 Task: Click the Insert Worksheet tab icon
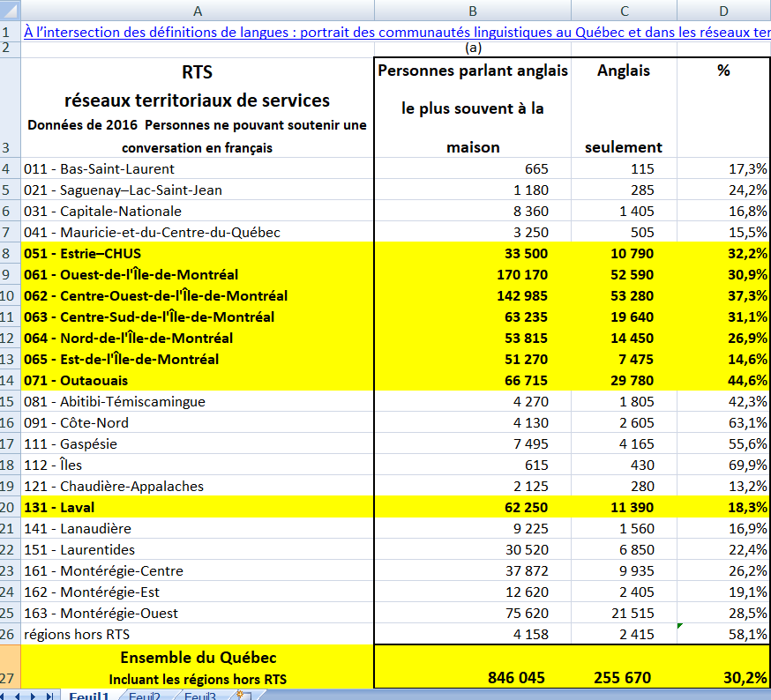(x=244, y=696)
